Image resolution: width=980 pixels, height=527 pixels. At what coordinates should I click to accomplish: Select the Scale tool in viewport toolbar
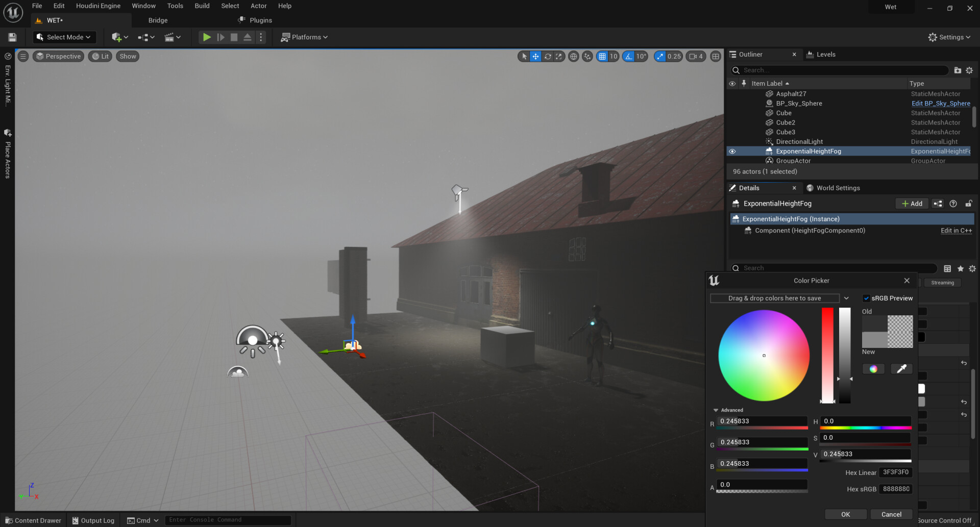559,56
